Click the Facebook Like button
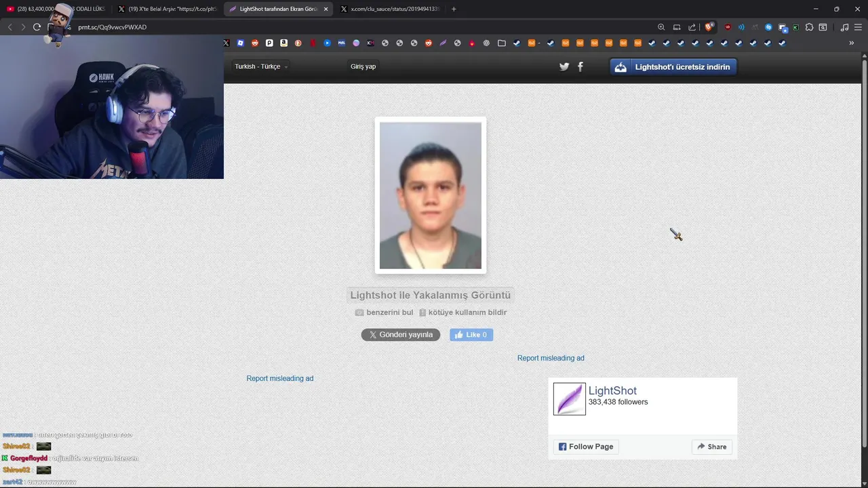This screenshot has height=488, width=868. (471, 335)
